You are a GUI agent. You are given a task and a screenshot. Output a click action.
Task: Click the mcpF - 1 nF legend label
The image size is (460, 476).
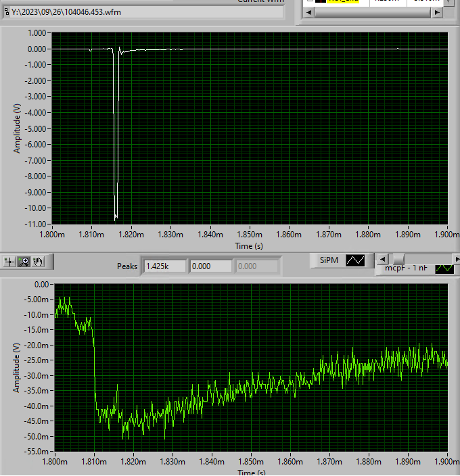click(407, 268)
